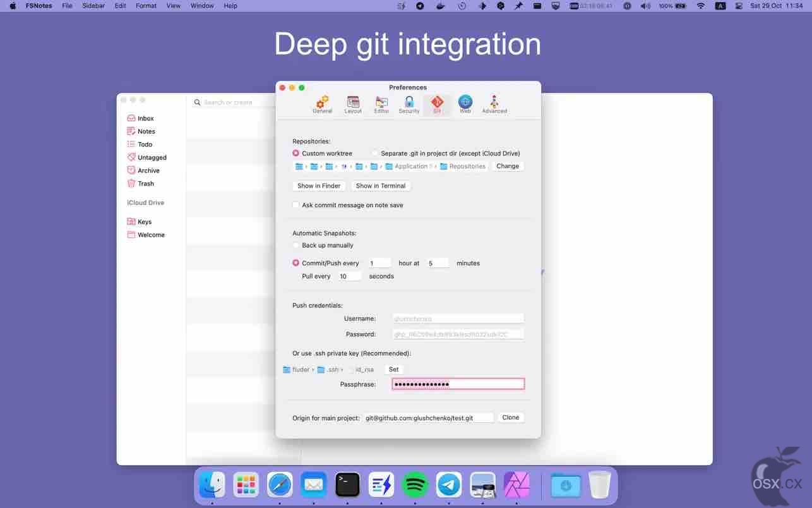
Task: Open Inbox in the sidebar
Action: (141, 118)
